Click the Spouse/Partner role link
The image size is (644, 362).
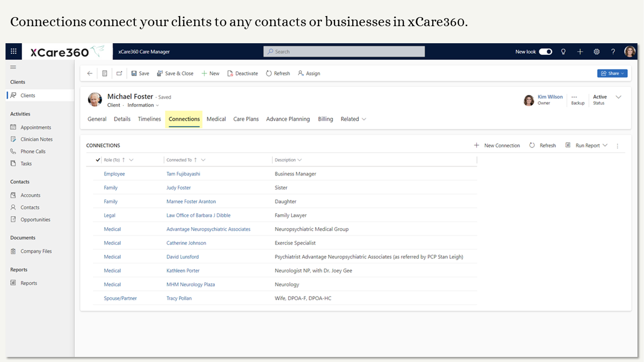(120, 298)
